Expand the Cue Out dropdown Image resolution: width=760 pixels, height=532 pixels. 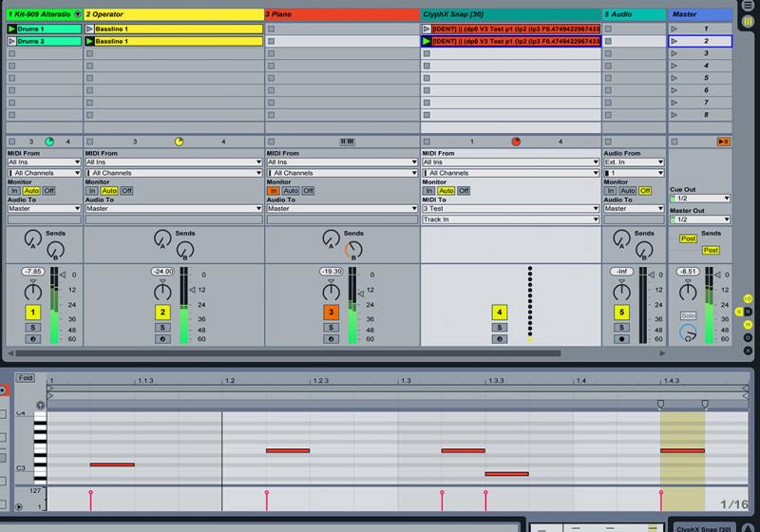coord(699,198)
